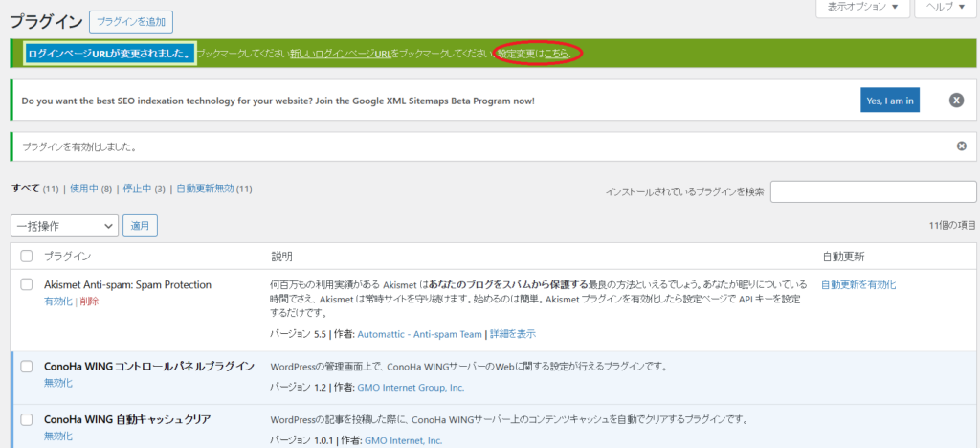Viewport: 980px width, 448px height.
Task: Click 有効化 under Akismet Anti-spam
Action: (x=57, y=302)
